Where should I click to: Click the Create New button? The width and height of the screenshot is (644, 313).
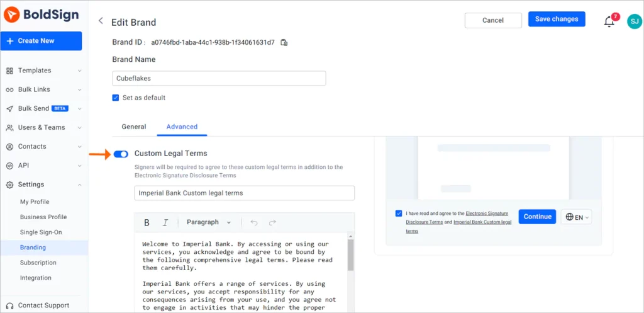41,41
